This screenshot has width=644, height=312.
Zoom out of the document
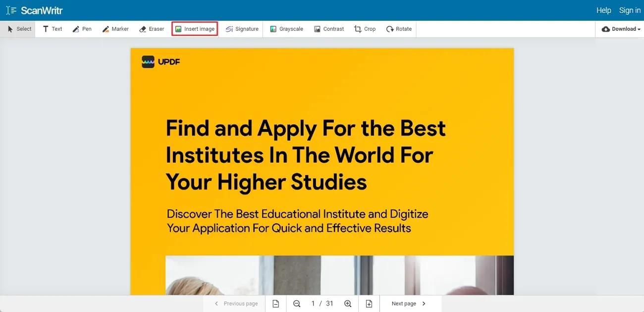pos(296,303)
